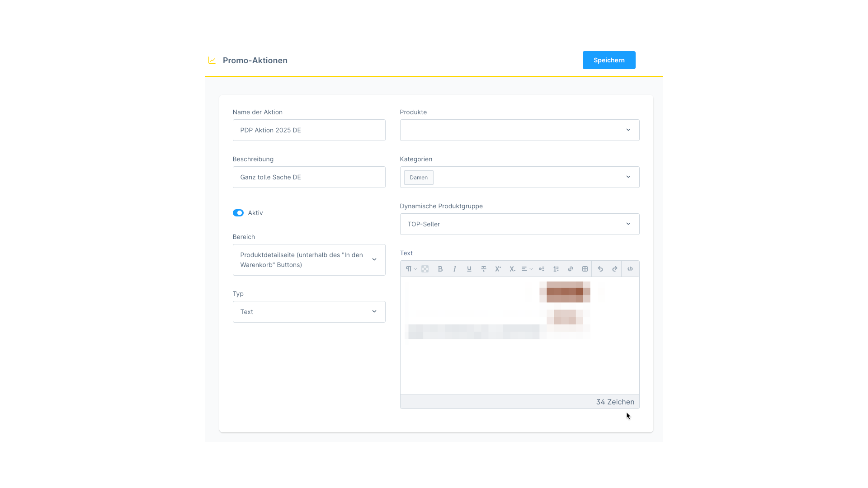This screenshot has width=868, height=488.
Task: Disable the Aktiv toggle switch
Action: pyautogui.click(x=238, y=213)
